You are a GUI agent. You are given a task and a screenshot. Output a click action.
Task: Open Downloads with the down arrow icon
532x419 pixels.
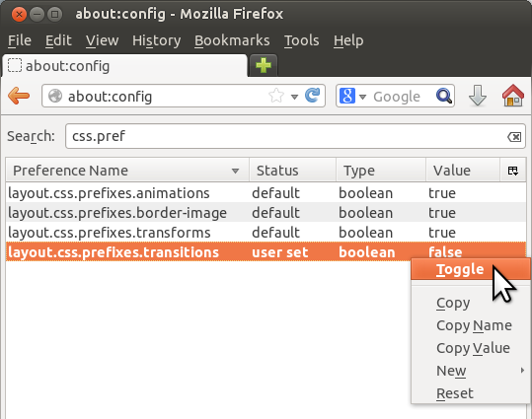[478, 96]
